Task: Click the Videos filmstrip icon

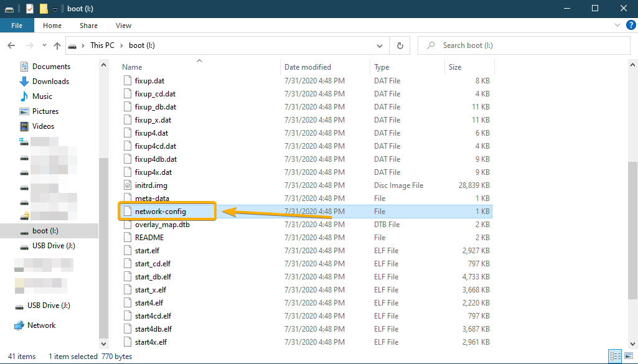Action: pyautogui.click(x=24, y=126)
